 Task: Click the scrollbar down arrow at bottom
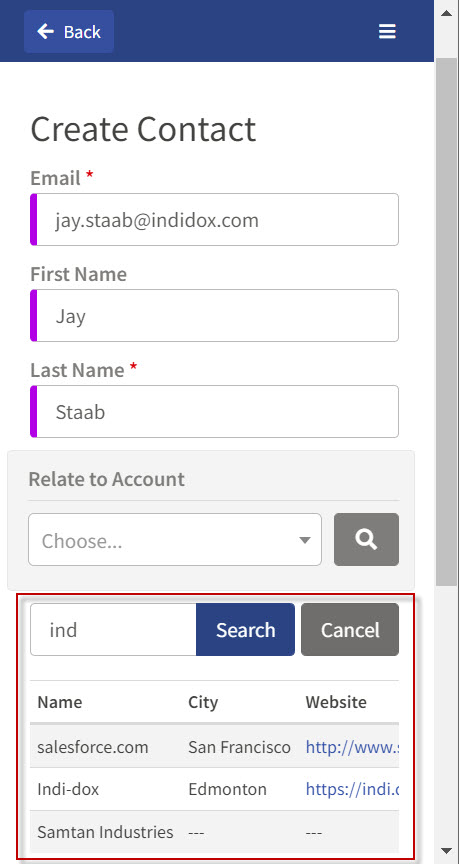pos(447,851)
